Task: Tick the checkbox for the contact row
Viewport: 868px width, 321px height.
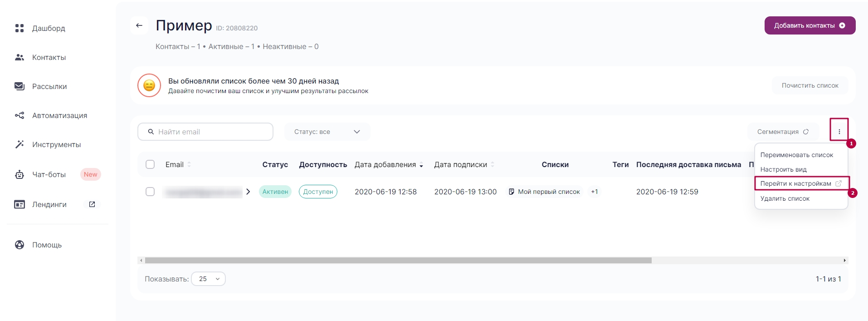Action: point(150,192)
